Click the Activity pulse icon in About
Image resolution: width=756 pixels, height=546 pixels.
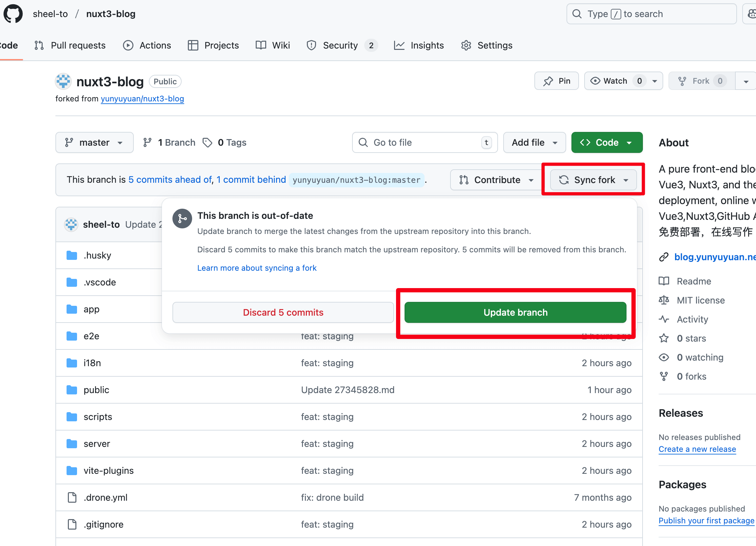pos(664,319)
